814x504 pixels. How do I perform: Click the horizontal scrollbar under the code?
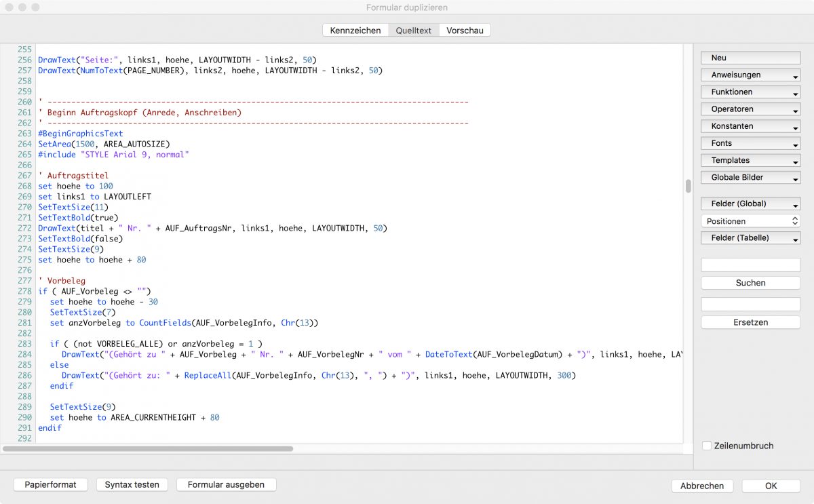(148, 449)
